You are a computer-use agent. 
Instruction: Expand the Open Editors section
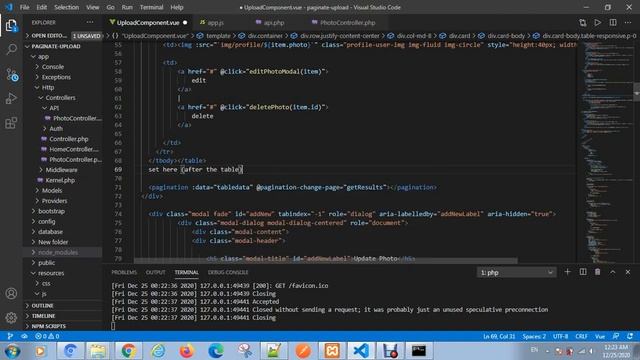62,36
